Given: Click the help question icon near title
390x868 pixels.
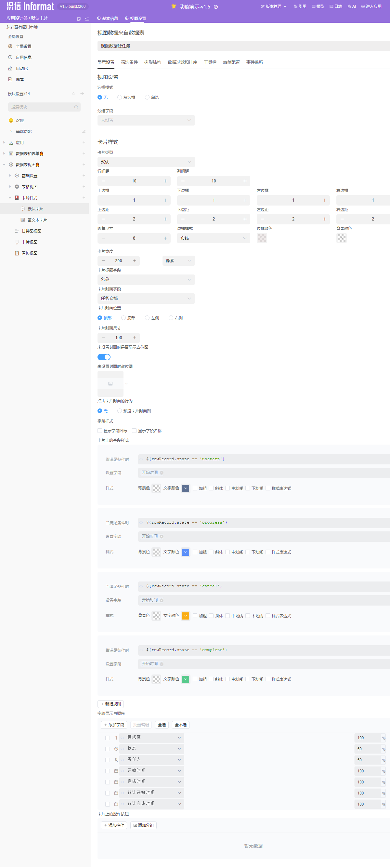Looking at the screenshot, I should coord(216,7).
